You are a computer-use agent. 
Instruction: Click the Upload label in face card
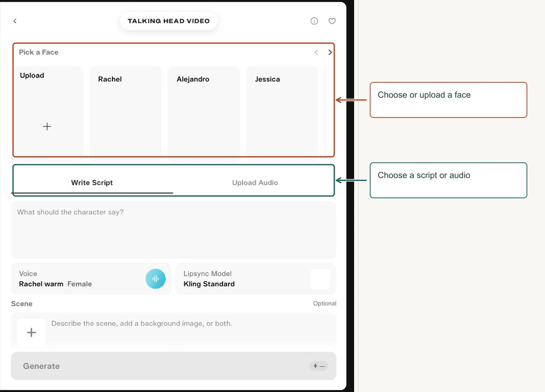[32, 75]
